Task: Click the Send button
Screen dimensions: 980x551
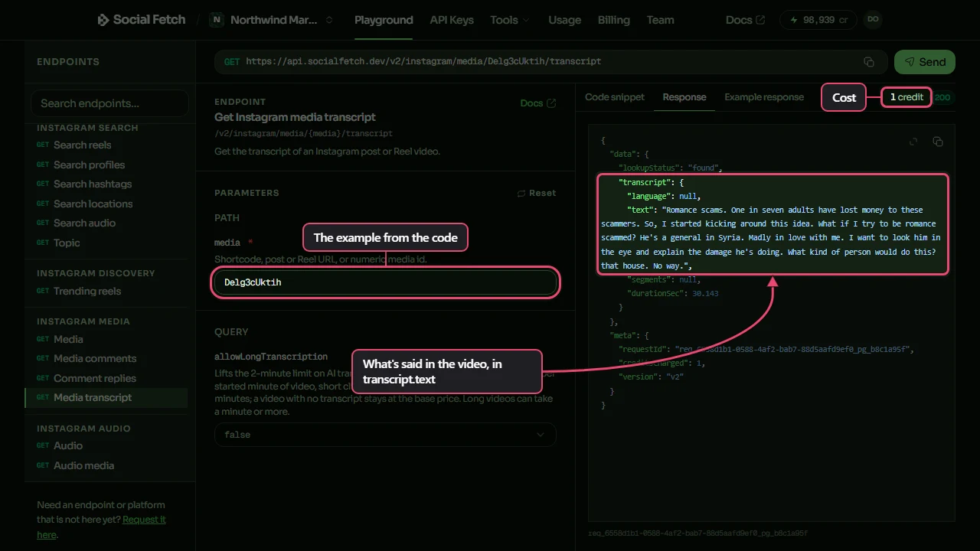Action: click(925, 62)
